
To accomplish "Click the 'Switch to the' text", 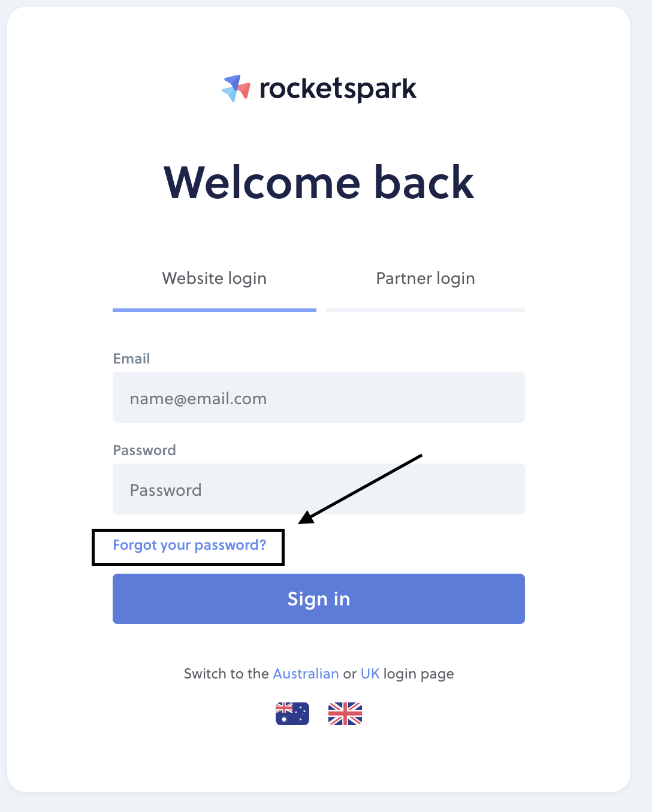I will click(x=227, y=674).
